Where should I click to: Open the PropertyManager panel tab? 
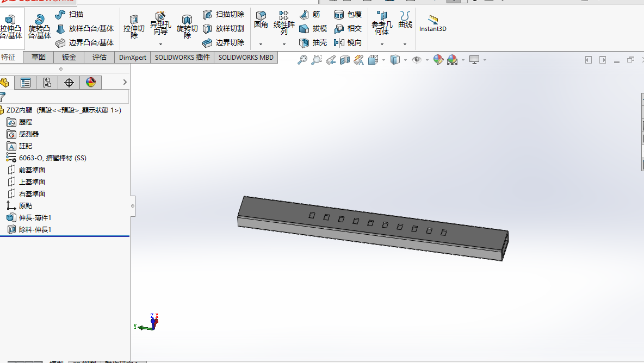coord(26,83)
